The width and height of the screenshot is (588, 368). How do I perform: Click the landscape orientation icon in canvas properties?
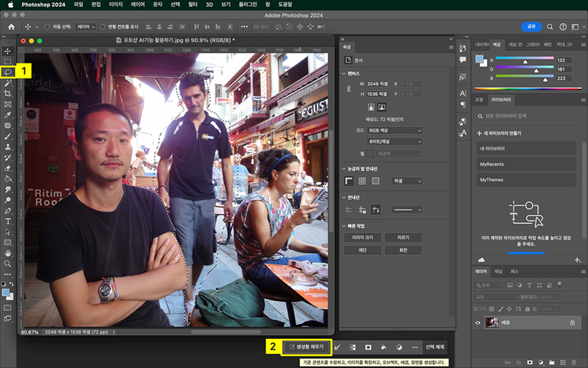(x=382, y=106)
